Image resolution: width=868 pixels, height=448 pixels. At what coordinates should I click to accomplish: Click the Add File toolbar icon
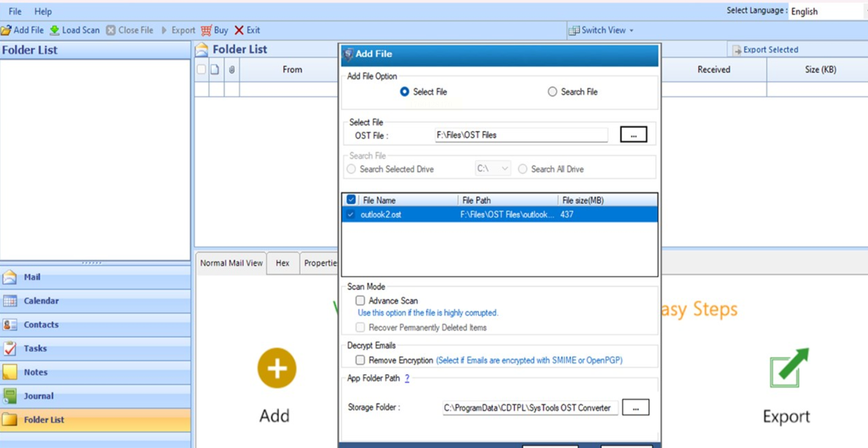click(x=6, y=30)
